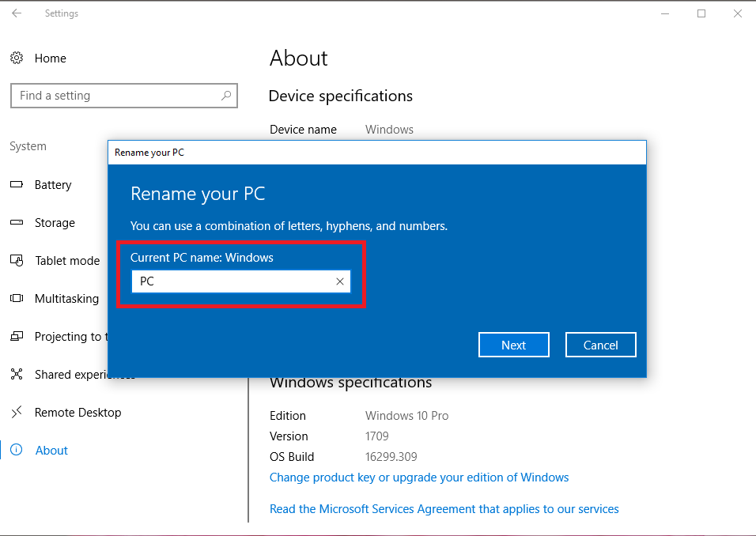The height and width of the screenshot is (536, 756).
Task: Click the System section label
Action: pyautogui.click(x=28, y=146)
